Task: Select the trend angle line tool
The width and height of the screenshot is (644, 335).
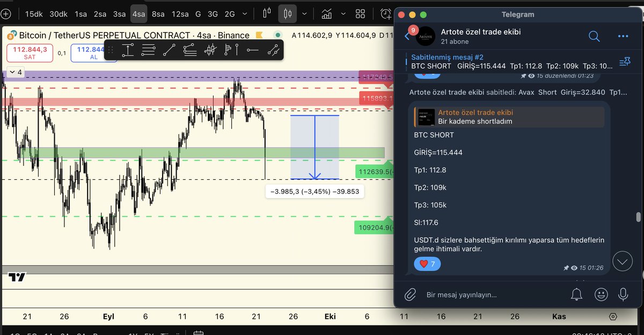Action: click(274, 50)
